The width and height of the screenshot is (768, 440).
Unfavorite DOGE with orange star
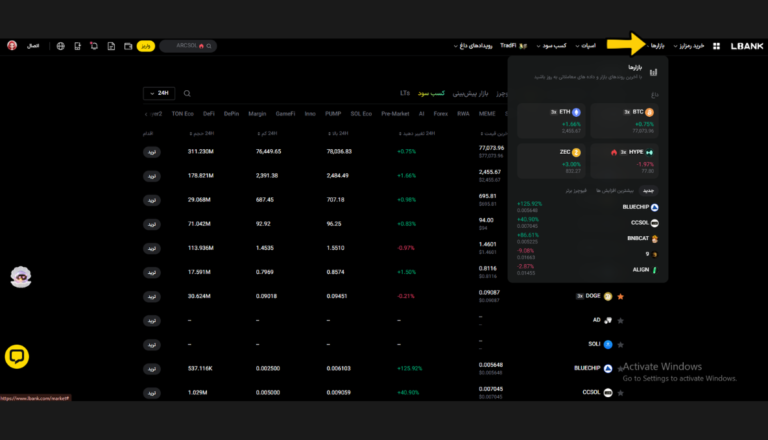pos(621,296)
